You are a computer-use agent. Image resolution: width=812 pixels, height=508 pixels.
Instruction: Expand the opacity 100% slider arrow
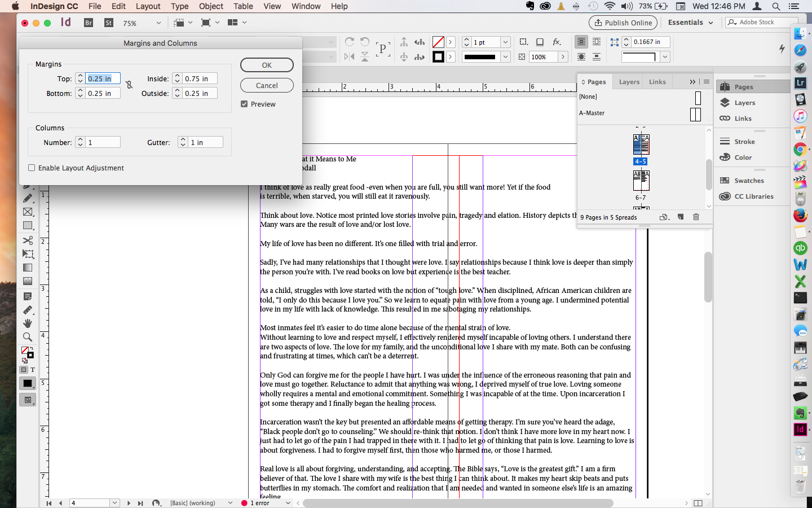pos(563,57)
